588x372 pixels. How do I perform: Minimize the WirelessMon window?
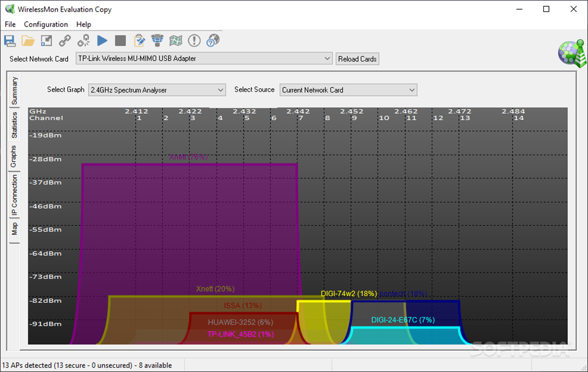click(x=519, y=9)
